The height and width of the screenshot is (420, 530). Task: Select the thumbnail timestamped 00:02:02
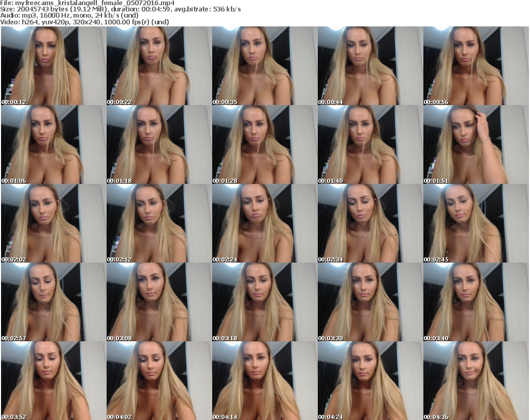(x=54, y=223)
